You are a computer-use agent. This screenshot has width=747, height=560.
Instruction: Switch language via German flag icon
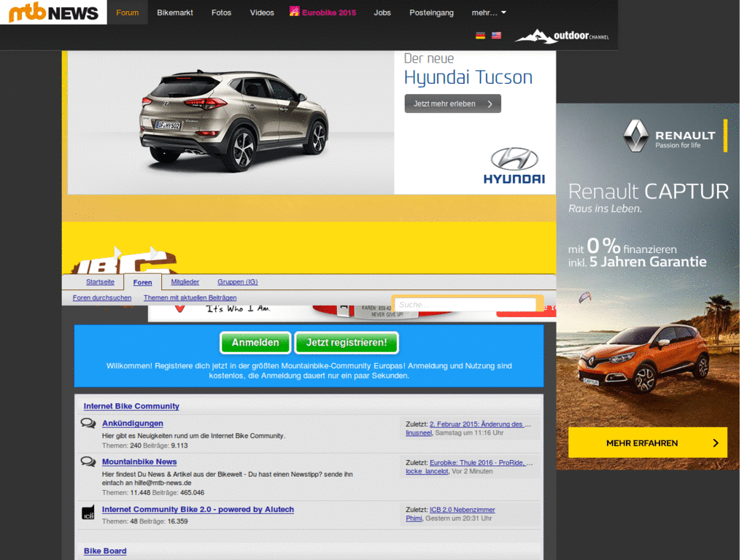point(480,35)
